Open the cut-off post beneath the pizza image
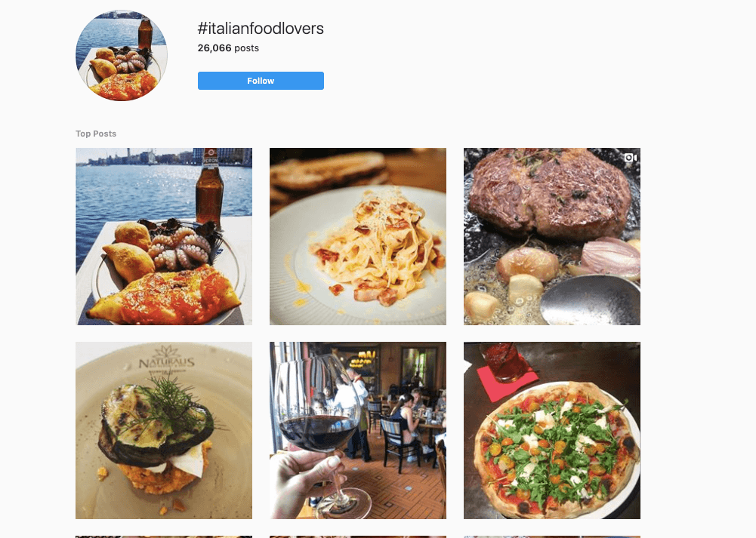 pos(551,536)
